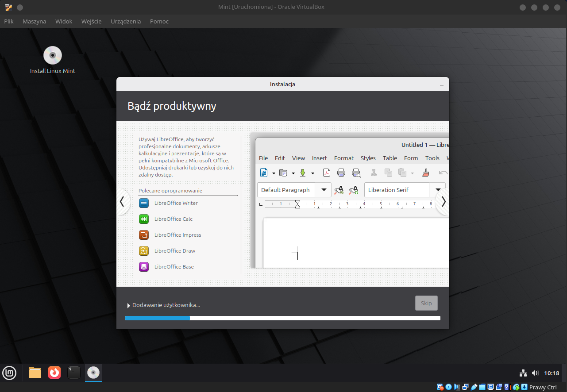Click the Instalacja window title bar
Viewport: 567px width, 392px height.
tap(282, 84)
